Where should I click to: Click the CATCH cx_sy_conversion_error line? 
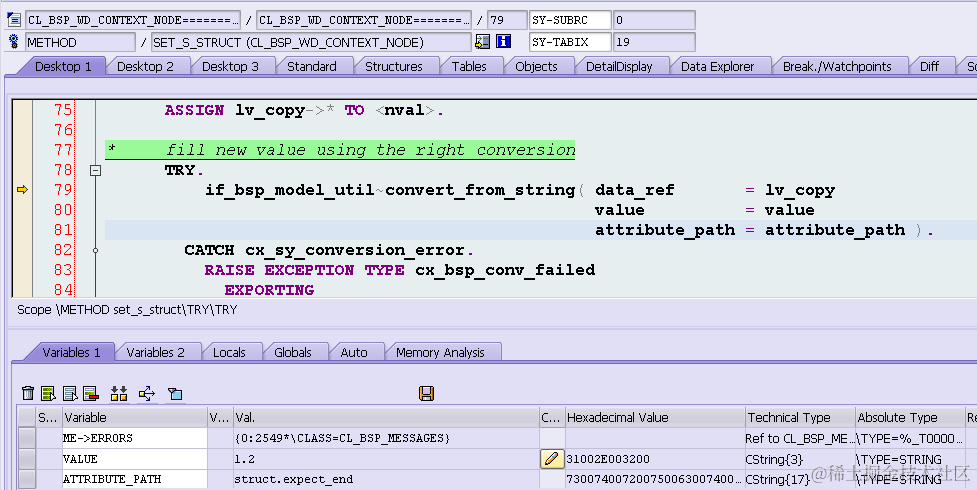328,250
